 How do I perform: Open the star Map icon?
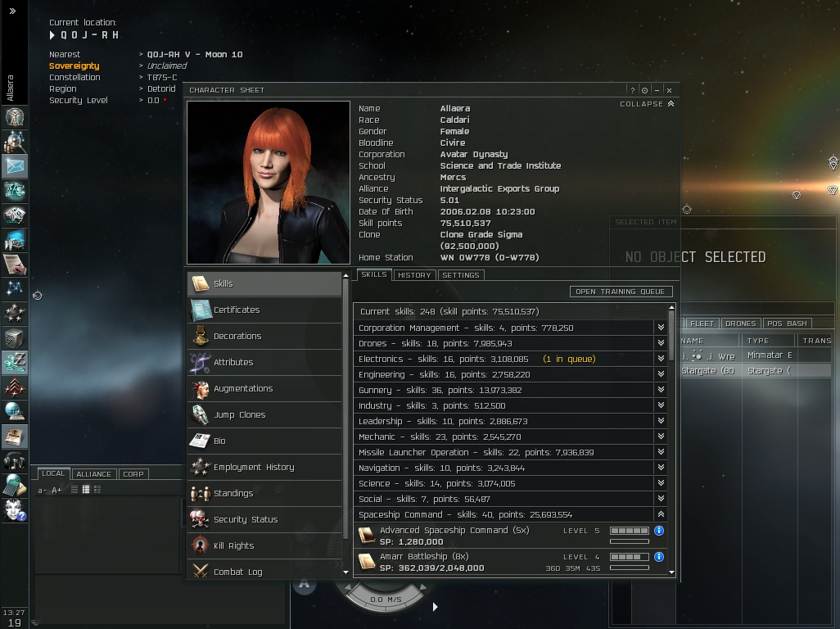pos(15,289)
